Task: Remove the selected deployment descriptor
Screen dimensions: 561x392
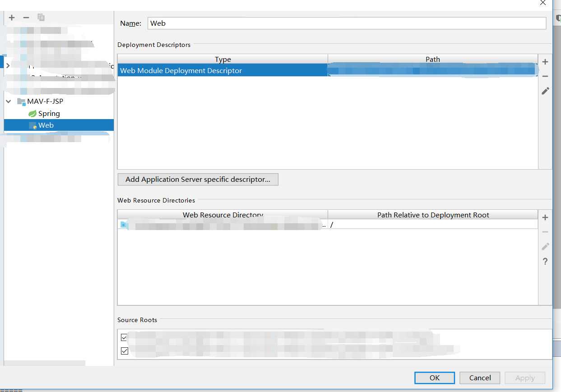Action: [x=545, y=76]
